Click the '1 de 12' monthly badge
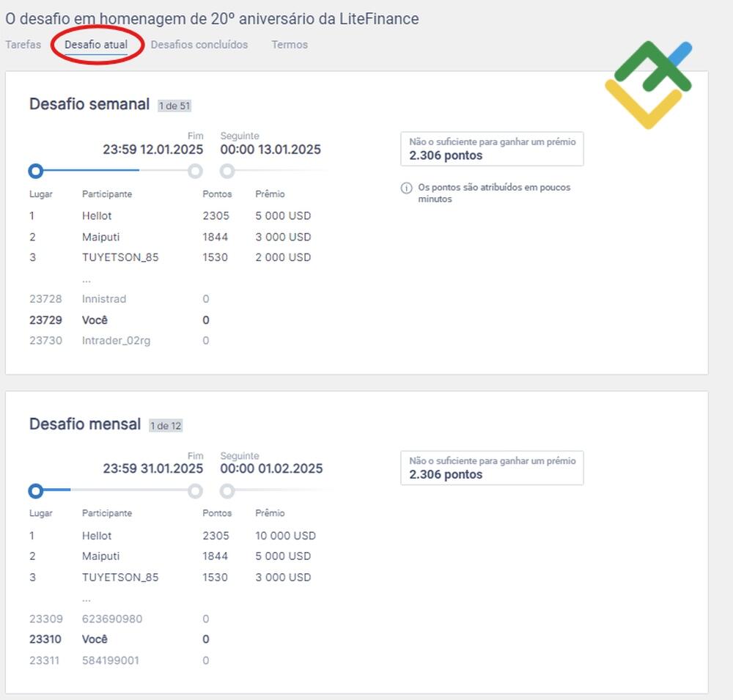Viewport: 733px width, 700px height. tap(166, 426)
